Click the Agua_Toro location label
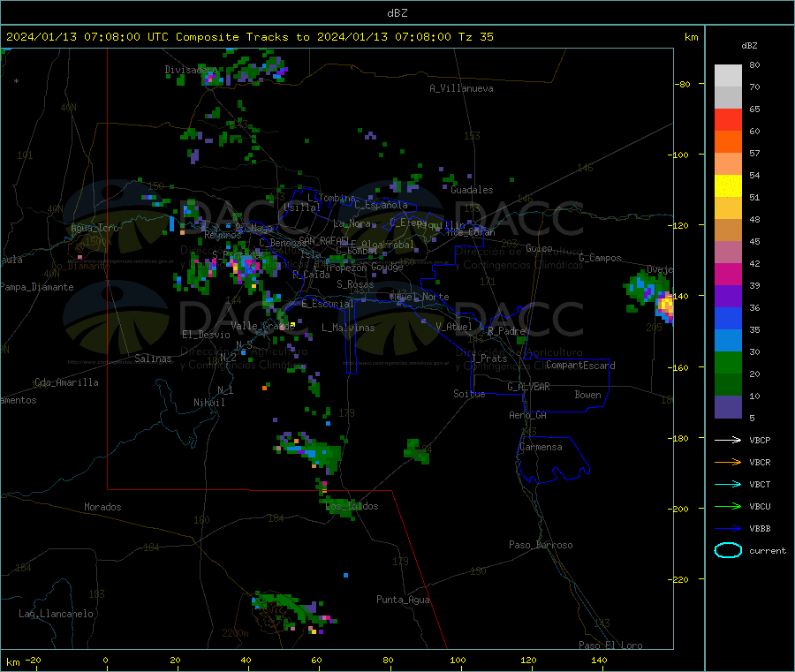Viewport: 795px width, 672px height. (95, 228)
